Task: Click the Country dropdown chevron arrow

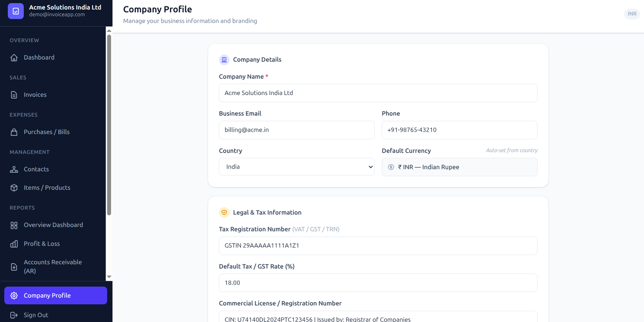Action: click(x=371, y=167)
